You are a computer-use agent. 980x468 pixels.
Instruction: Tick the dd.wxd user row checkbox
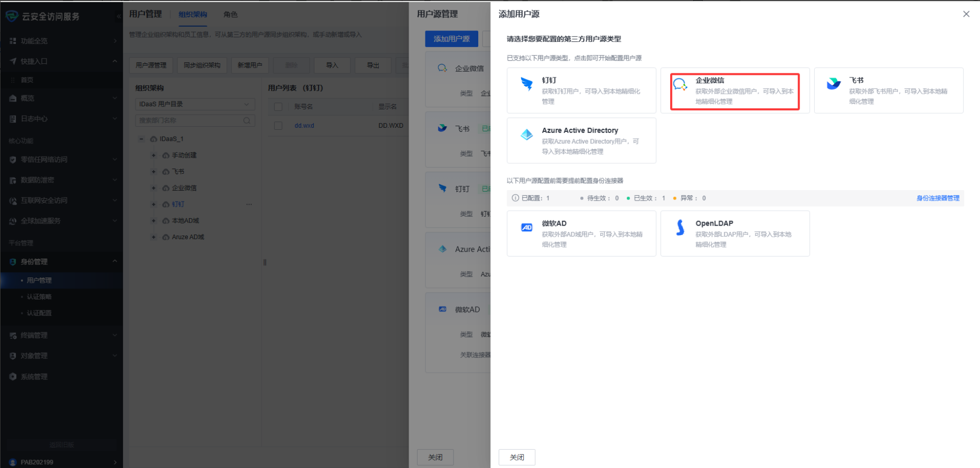pos(278,126)
